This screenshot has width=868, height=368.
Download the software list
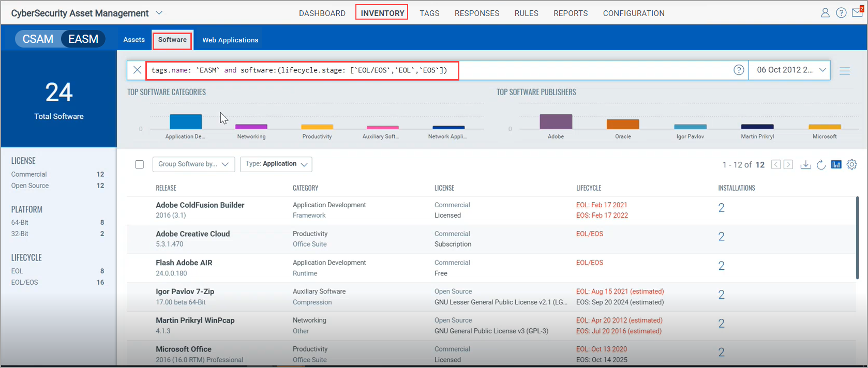(805, 164)
